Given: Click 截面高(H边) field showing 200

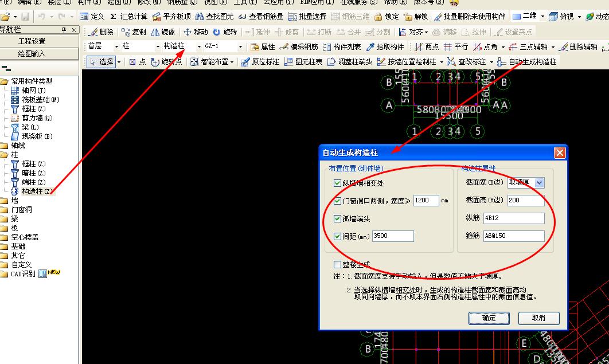Looking at the screenshot, I should 525,200.
